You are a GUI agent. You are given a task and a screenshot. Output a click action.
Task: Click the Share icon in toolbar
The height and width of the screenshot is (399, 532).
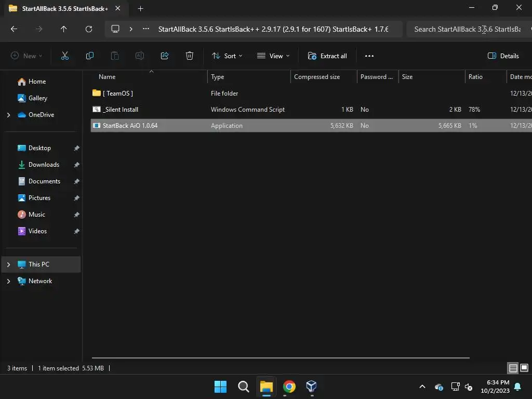(165, 56)
